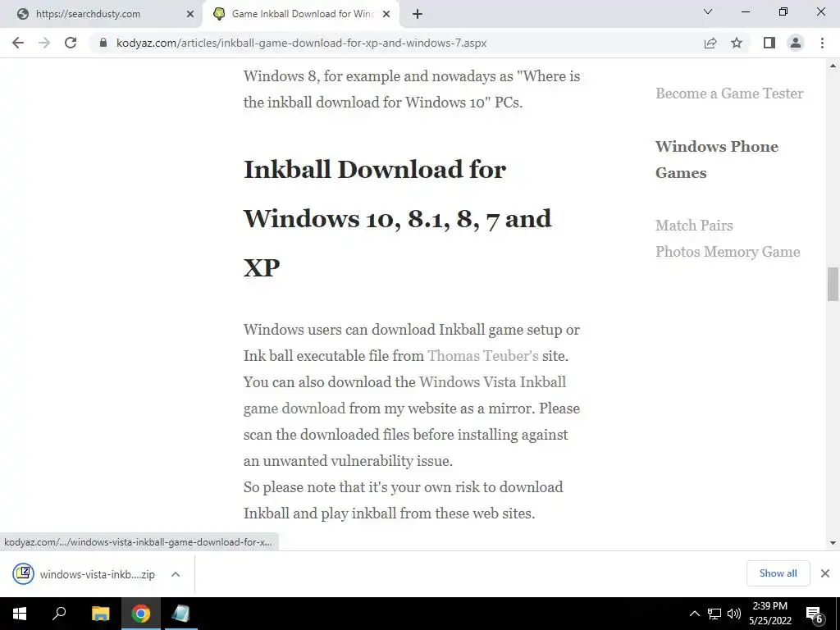Open taskbar search magnifier
The width and height of the screenshot is (840, 630).
[59, 613]
